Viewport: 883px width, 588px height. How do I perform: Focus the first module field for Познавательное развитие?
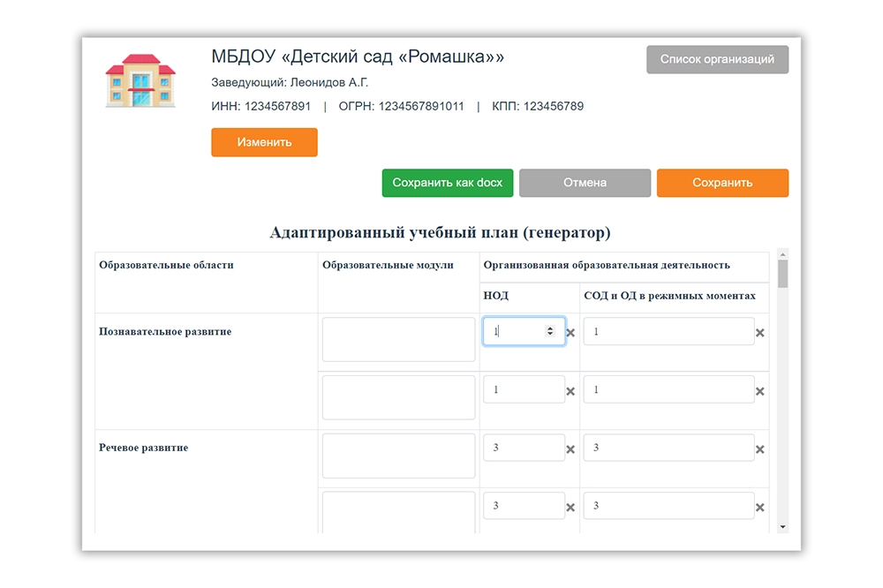tap(398, 340)
